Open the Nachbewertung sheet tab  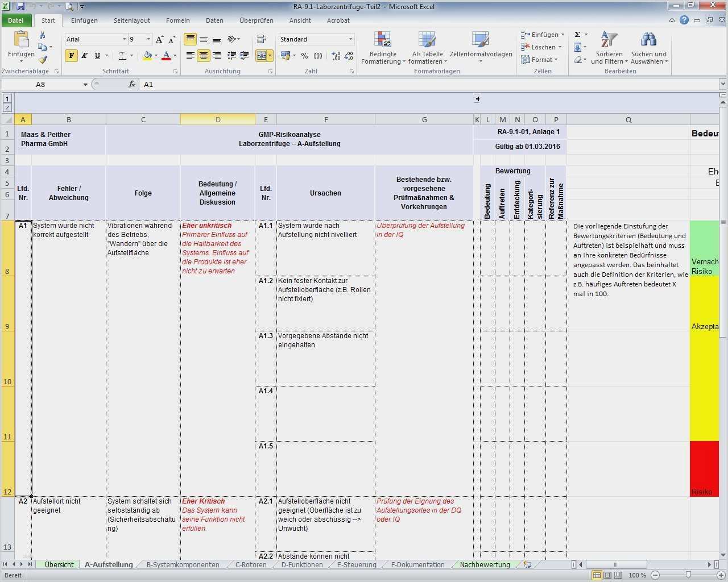pyautogui.click(x=485, y=564)
